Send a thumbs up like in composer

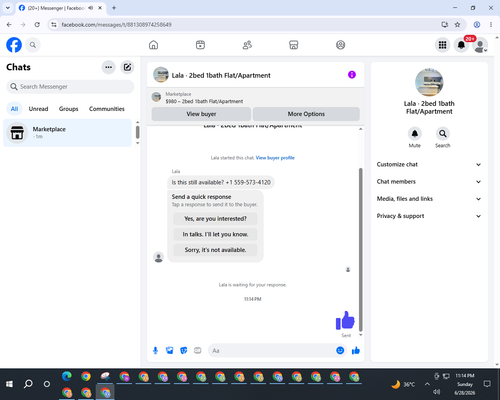pos(356,350)
